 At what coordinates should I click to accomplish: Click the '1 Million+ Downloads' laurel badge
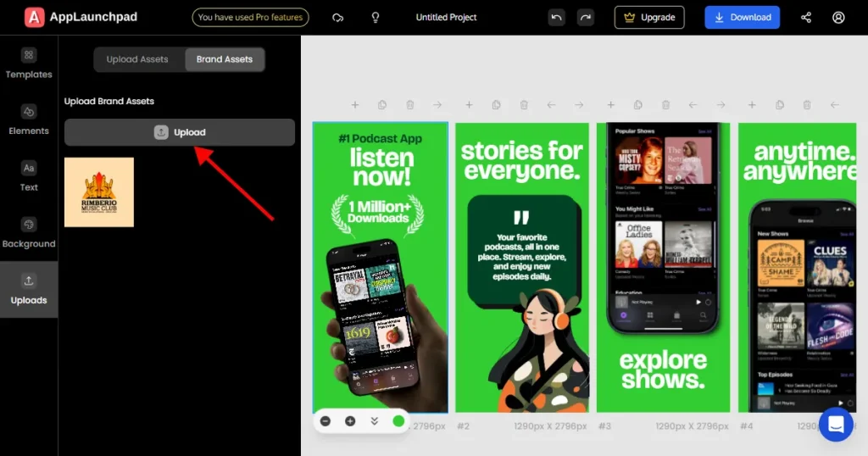[x=378, y=214]
